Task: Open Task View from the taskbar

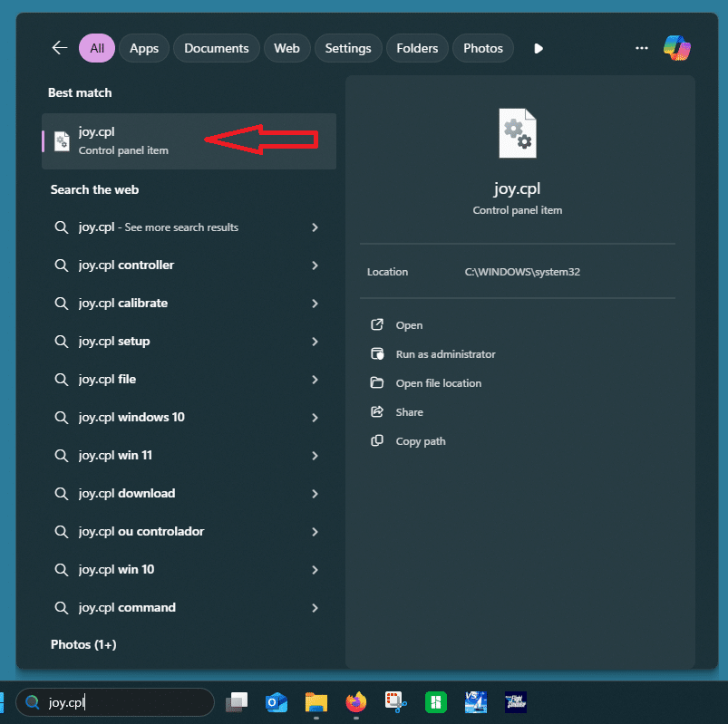Action: [237, 701]
